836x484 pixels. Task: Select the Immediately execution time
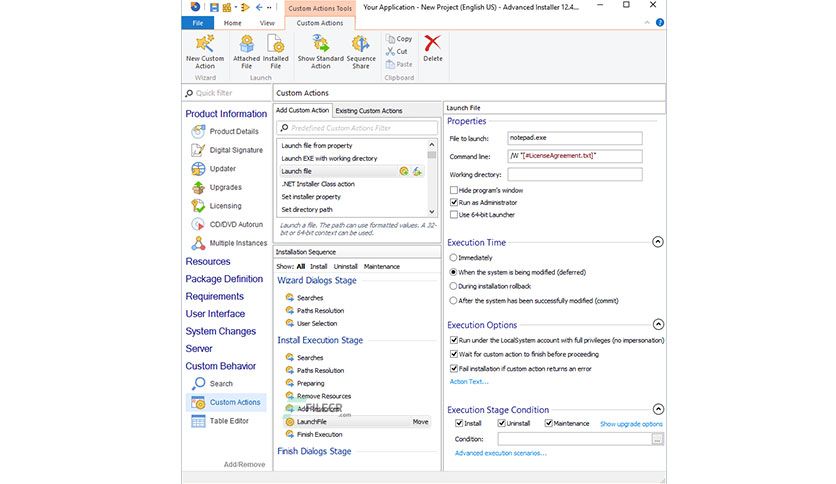[453, 257]
